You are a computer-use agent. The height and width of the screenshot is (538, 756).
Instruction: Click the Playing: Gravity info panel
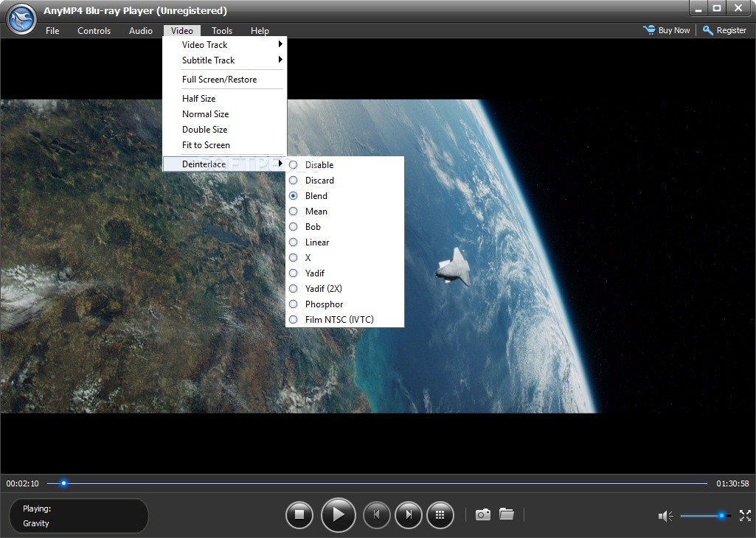click(x=79, y=516)
